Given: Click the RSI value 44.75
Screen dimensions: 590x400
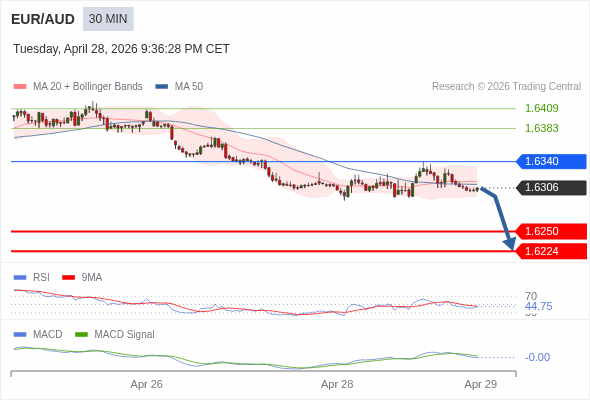Looking at the screenshot, I should 538,306.
